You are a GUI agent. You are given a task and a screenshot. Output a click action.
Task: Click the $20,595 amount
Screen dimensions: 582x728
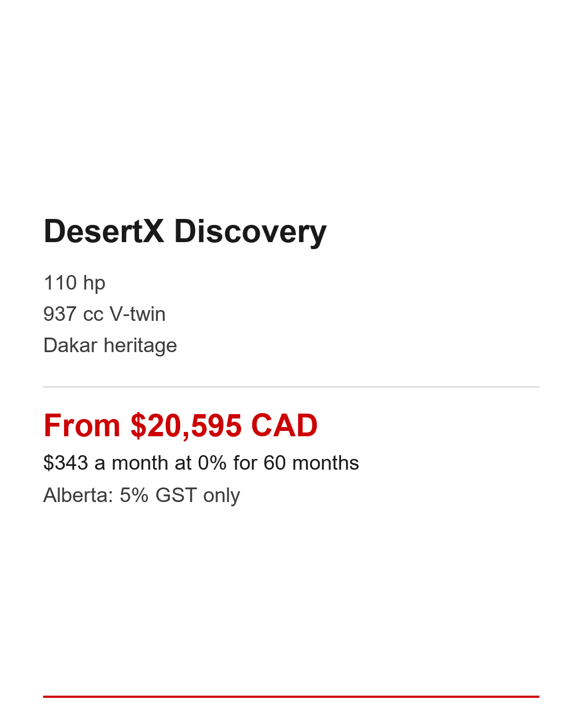(x=186, y=425)
